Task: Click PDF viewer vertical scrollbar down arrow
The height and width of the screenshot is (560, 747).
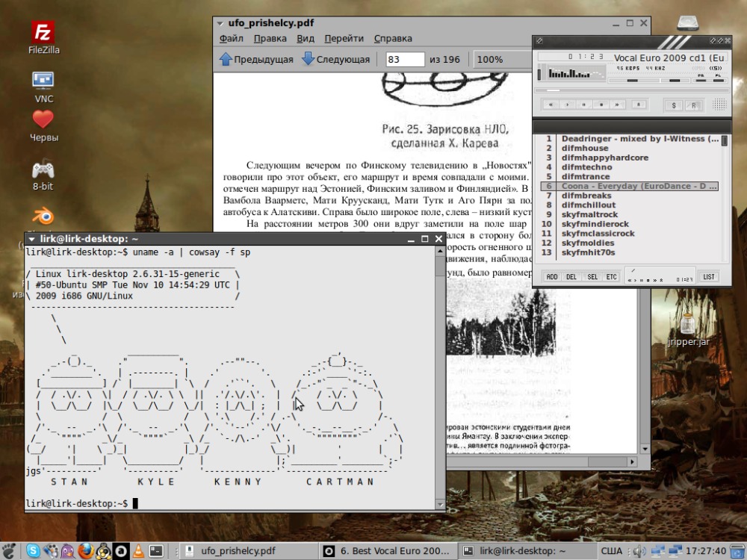Action: [x=645, y=449]
